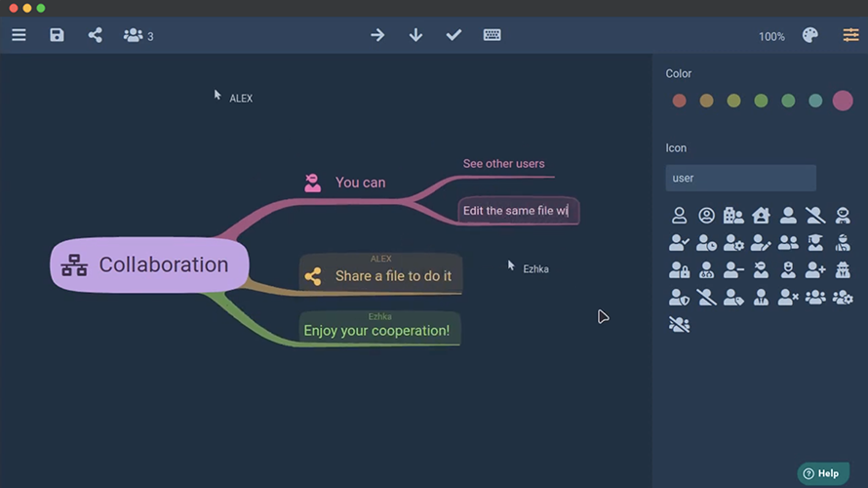Choose the group of three users icon

click(815, 298)
